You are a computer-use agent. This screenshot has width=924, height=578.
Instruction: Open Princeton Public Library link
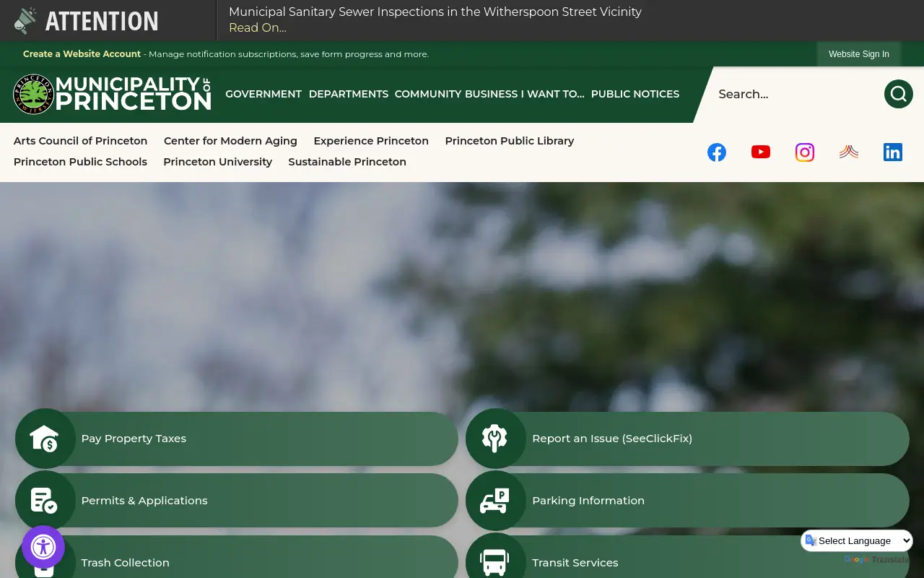(x=510, y=141)
